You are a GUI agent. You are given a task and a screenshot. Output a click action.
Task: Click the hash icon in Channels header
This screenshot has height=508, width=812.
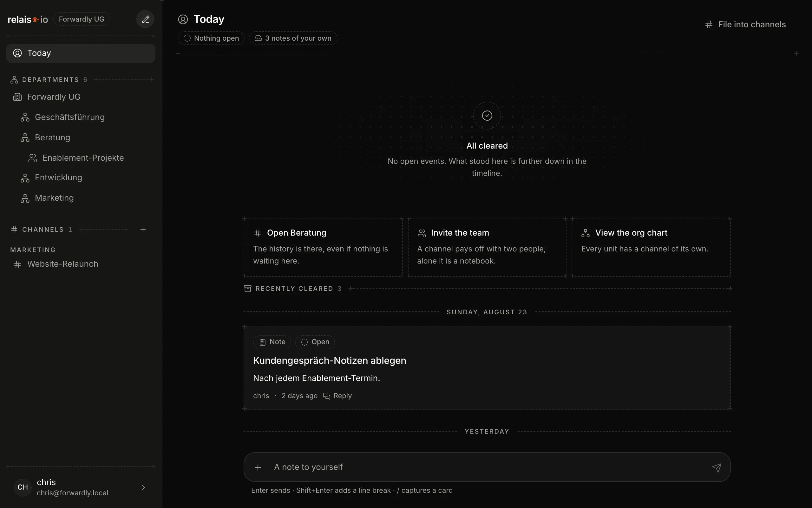click(x=14, y=230)
